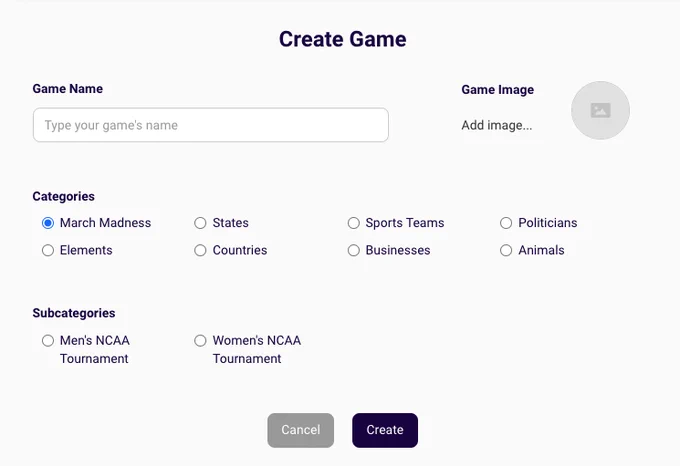Choose Women's NCAA Tournament subcategory

click(200, 340)
